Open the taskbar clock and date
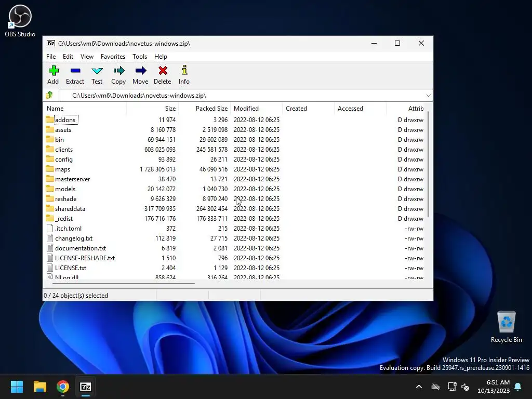The height and width of the screenshot is (399, 532). coord(494,387)
